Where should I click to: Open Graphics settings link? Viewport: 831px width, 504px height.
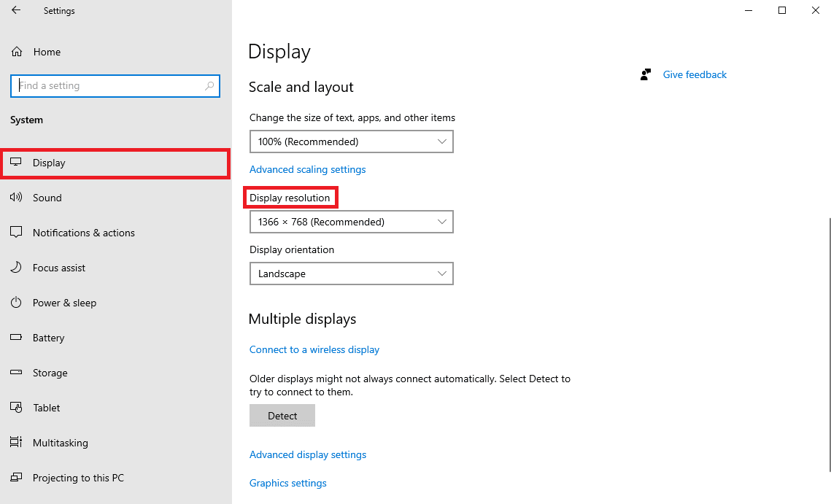click(x=287, y=484)
